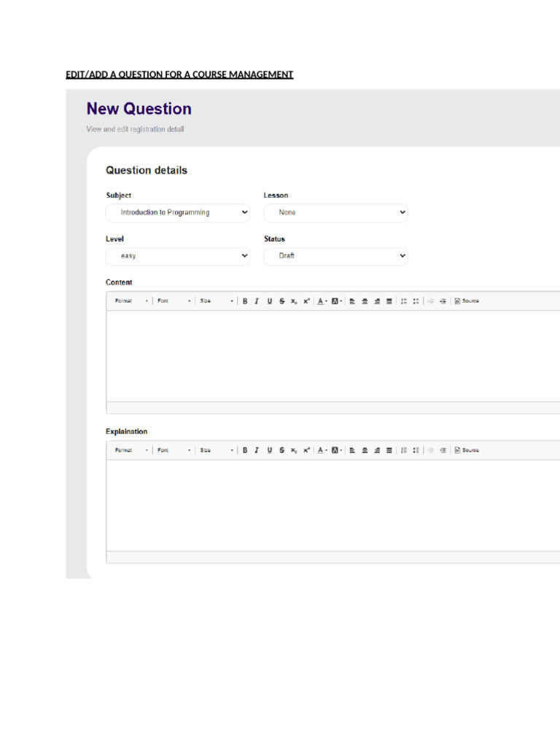Viewport: 560px width, 747px height.
Task: Open Font dropdown in Explanation editor
Action: pyautogui.click(x=174, y=451)
